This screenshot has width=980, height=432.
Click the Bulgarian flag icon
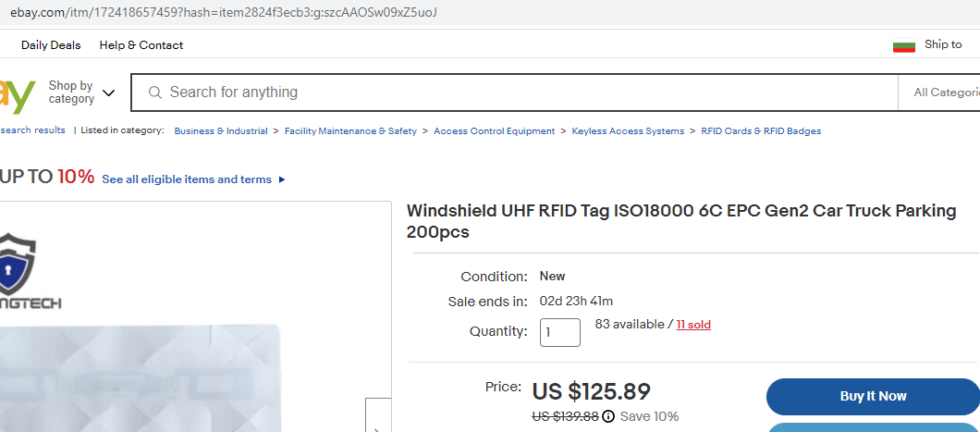pos(903,44)
